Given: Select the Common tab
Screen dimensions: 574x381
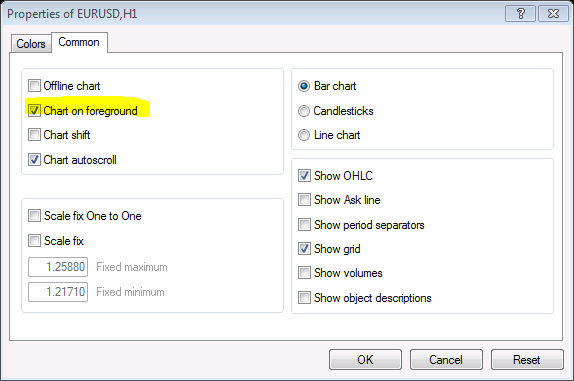Looking at the screenshot, I should click(x=79, y=42).
